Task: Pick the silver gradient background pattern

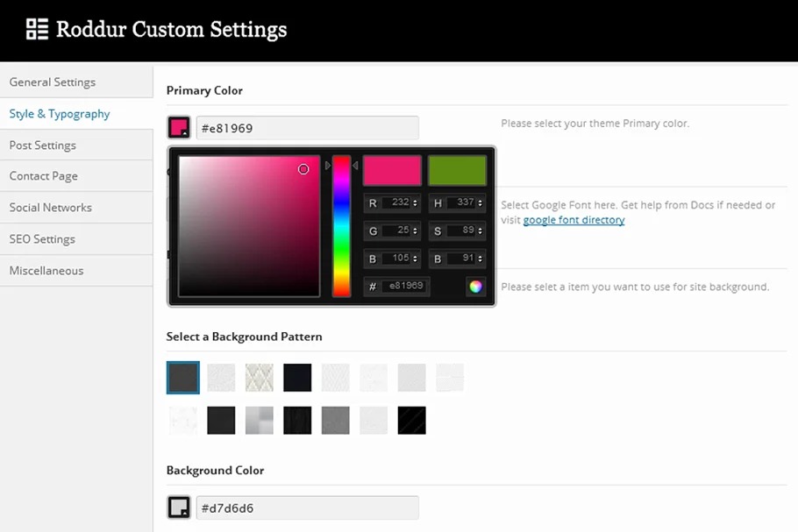Action: pos(260,420)
